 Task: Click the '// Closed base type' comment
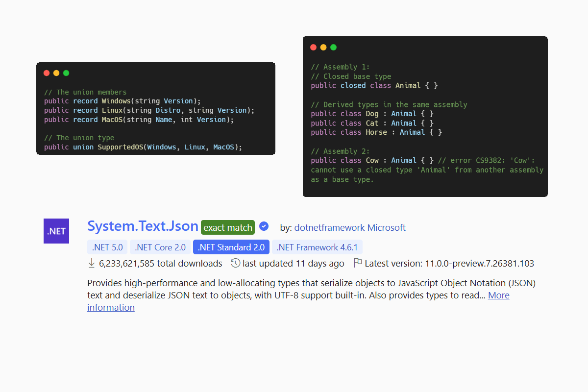point(351,76)
